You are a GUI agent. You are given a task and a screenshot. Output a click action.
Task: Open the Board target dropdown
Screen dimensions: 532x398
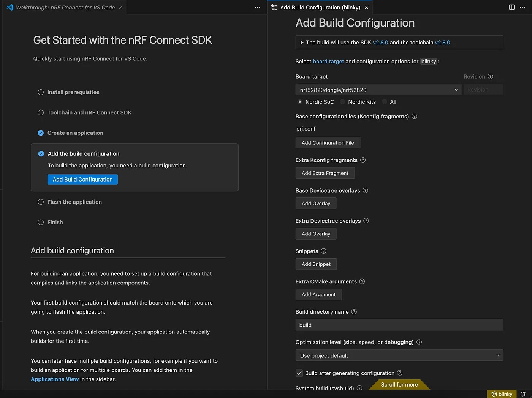(378, 90)
